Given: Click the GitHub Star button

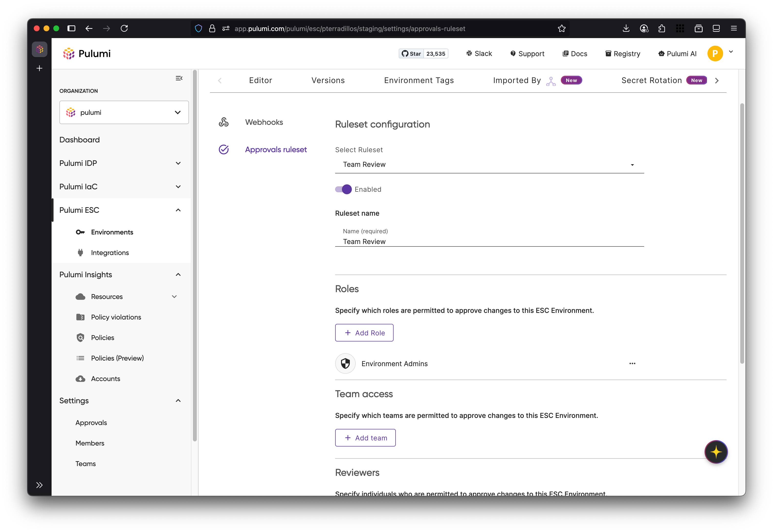Looking at the screenshot, I should 411,54.
